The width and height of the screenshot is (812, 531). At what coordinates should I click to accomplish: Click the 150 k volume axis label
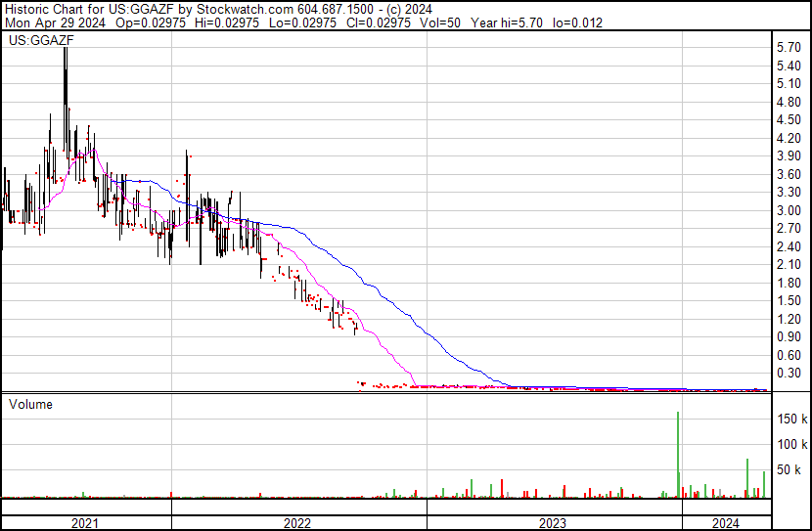792,419
